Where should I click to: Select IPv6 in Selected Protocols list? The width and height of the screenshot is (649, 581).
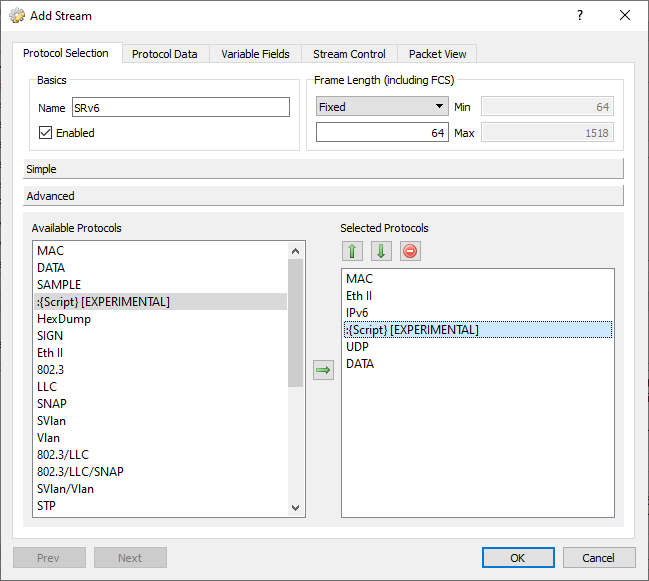(359, 313)
